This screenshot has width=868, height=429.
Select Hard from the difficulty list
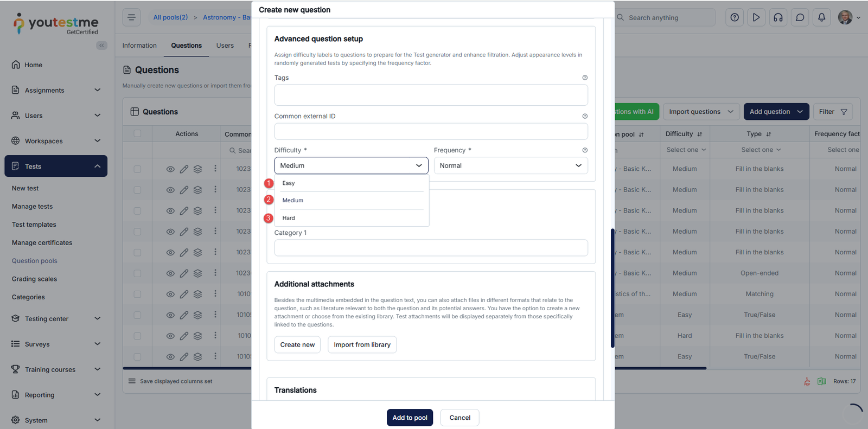(x=289, y=218)
